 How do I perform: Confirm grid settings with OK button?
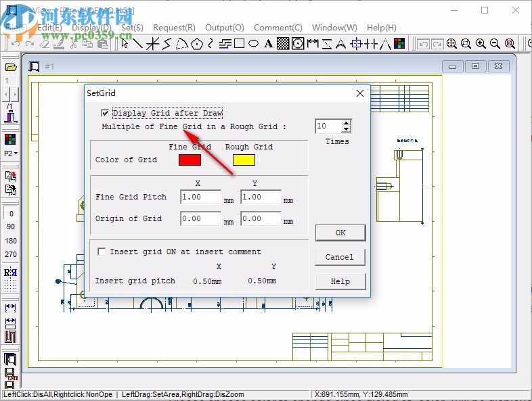coord(340,233)
